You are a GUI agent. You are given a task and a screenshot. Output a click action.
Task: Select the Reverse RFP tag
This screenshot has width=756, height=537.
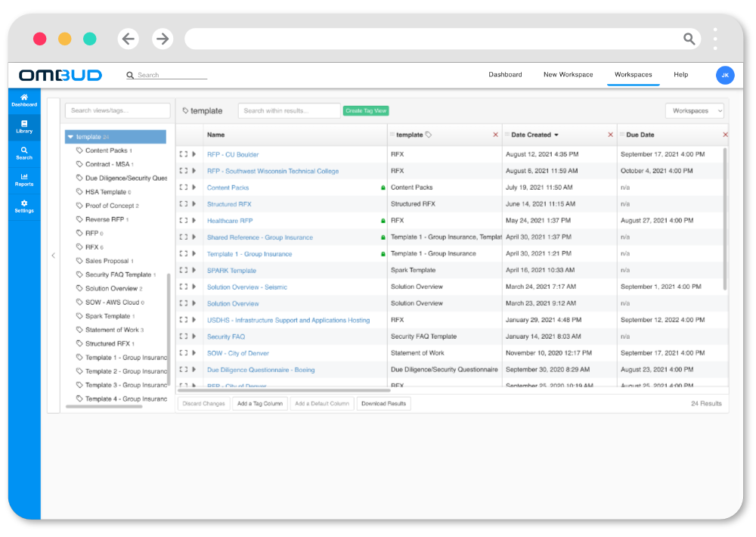107,219
